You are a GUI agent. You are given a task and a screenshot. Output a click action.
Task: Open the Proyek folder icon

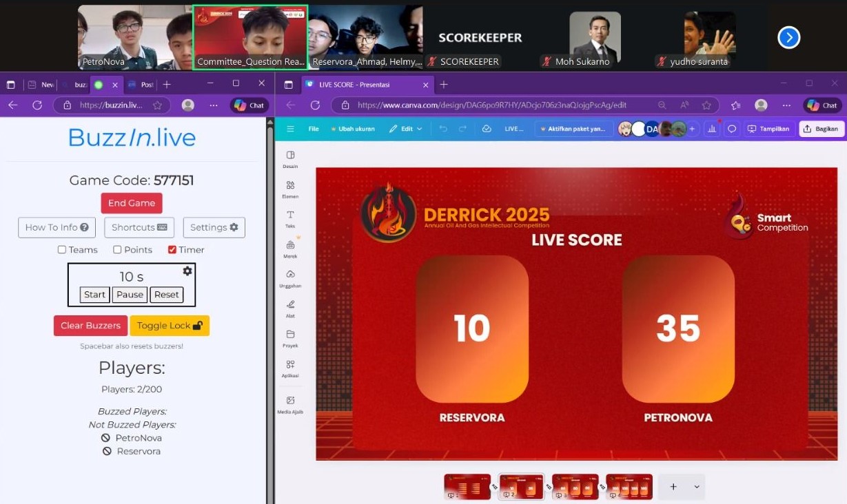pos(290,337)
